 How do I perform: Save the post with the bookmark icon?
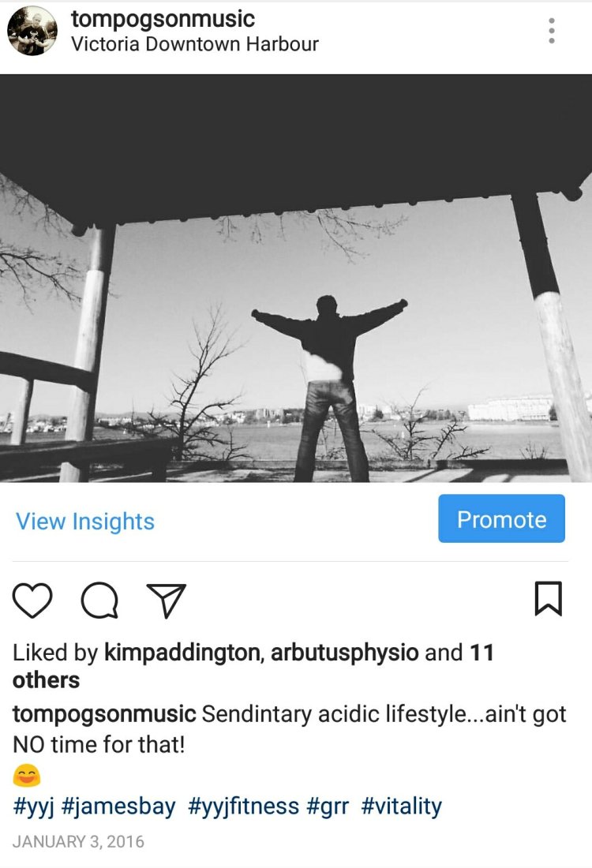pos(549,598)
